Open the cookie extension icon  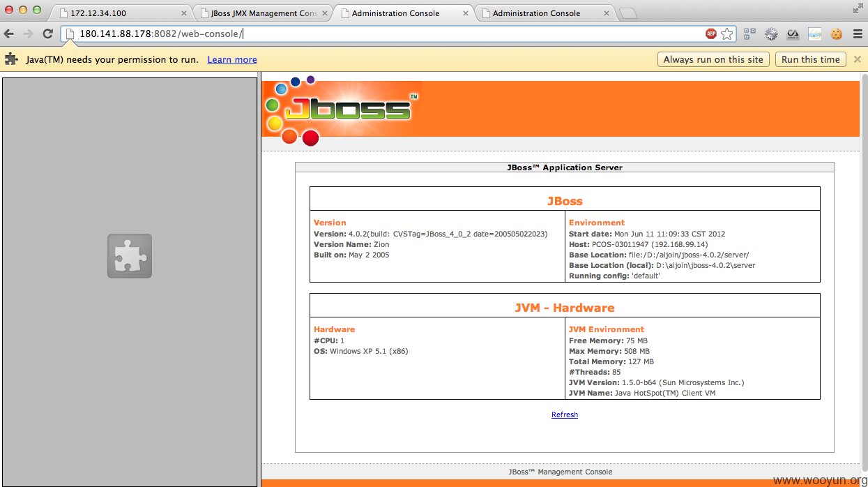coord(836,33)
